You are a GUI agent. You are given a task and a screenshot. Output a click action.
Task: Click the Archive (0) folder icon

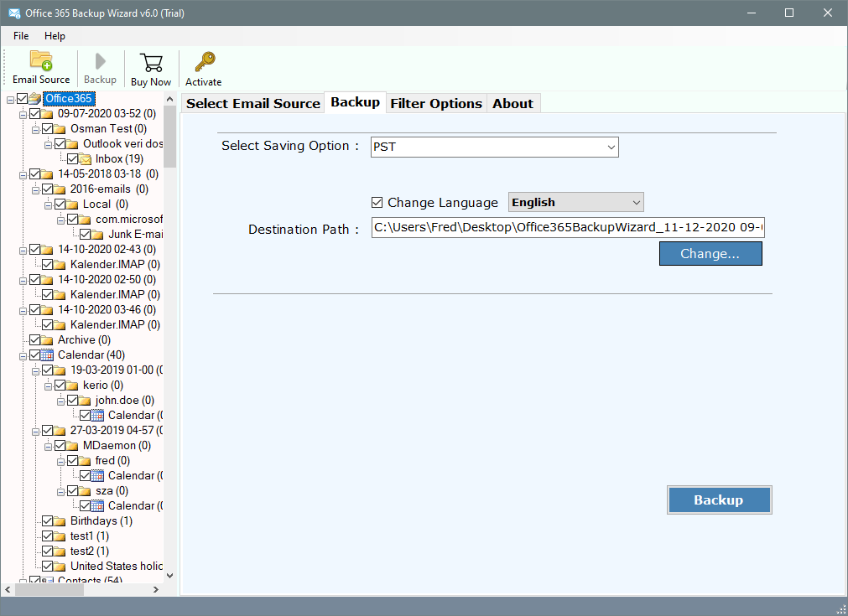pyautogui.click(x=47, y=340)
